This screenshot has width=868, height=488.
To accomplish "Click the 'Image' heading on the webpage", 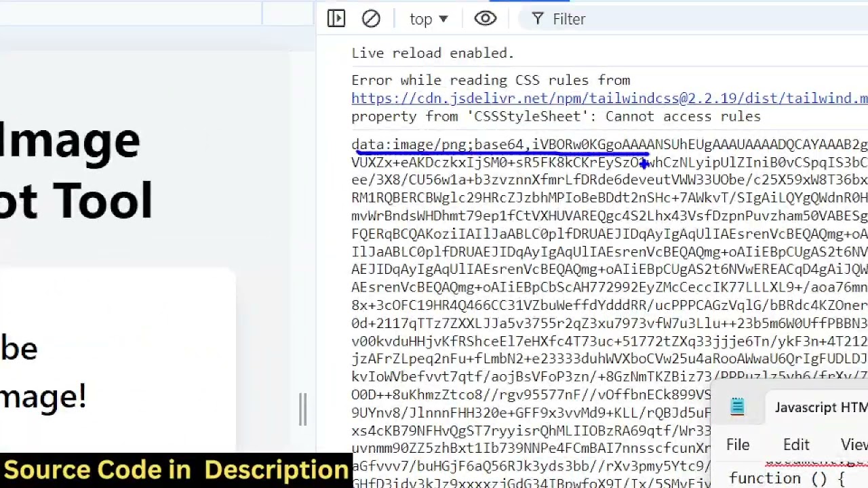I will [70, 141].
